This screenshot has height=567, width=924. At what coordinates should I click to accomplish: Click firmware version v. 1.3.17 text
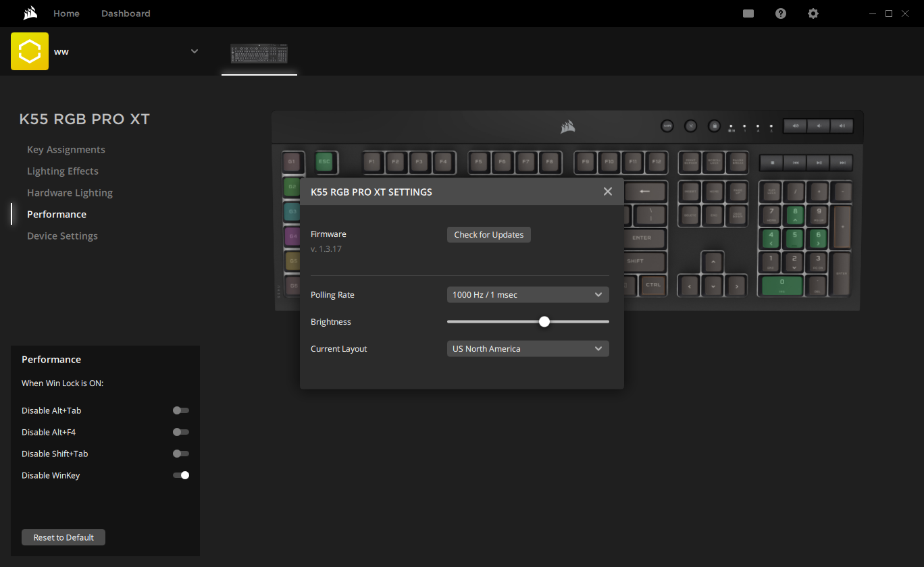326,249
